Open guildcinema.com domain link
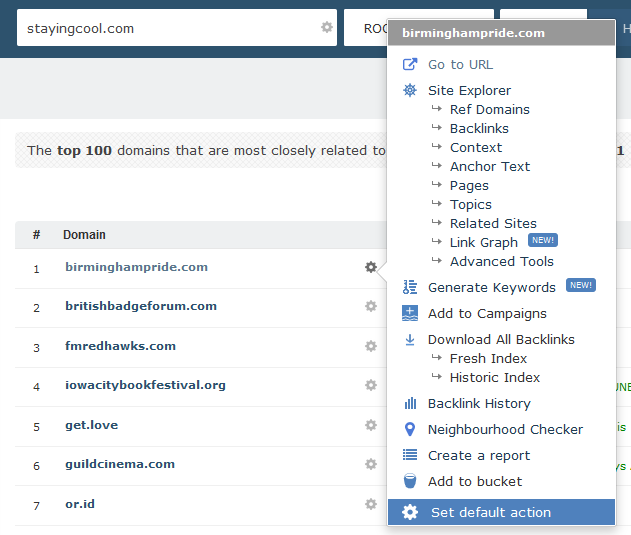631x535 pixels. (120, 464)
